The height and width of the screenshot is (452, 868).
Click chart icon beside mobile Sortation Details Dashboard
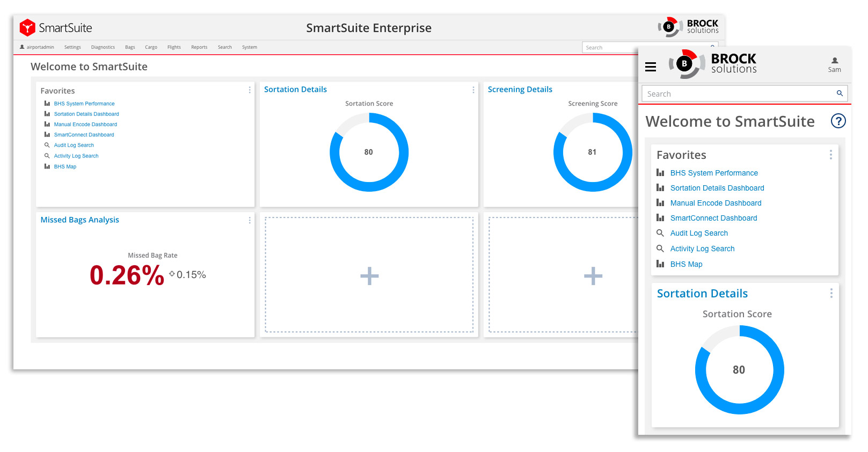click(x=660, y=187)
